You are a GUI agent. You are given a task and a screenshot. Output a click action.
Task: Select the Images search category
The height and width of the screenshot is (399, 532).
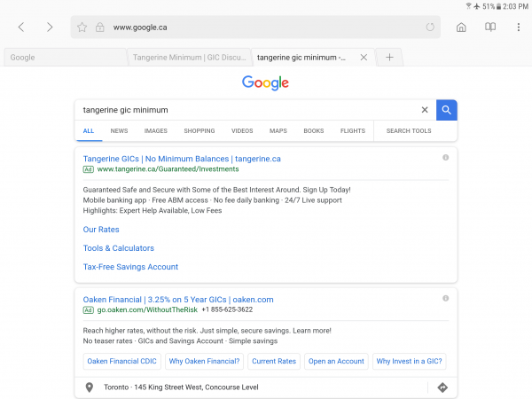[155, 131]
